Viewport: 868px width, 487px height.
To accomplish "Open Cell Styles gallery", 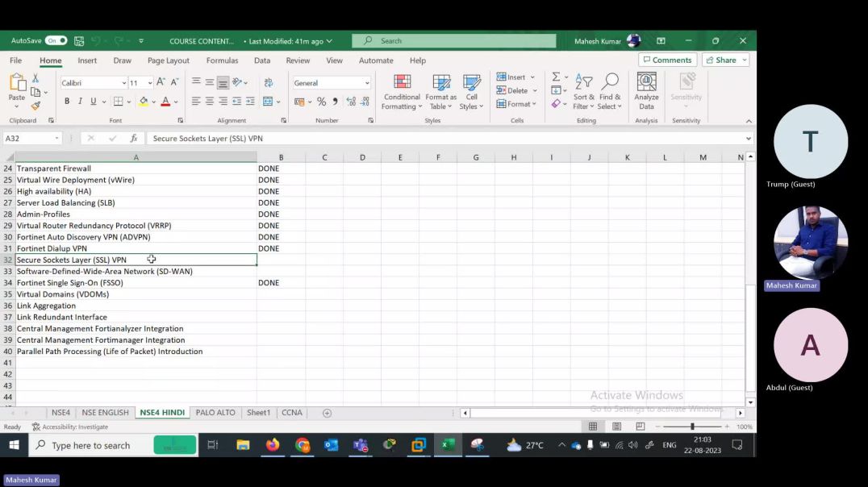I will (471, 92).
